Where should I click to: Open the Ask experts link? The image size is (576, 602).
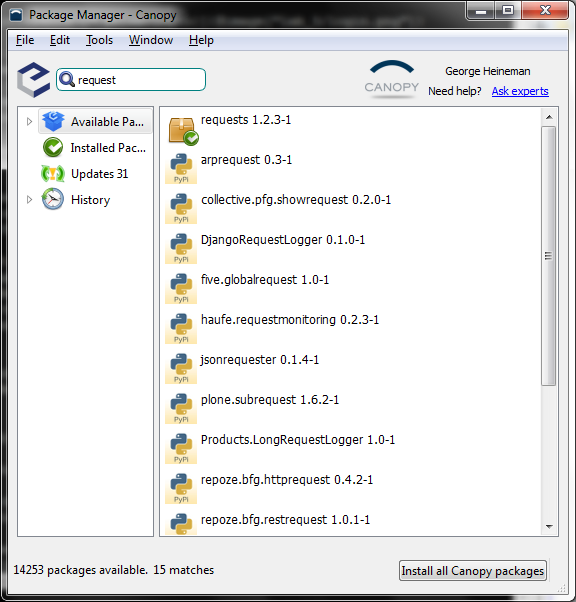click(x=520, y=91)
